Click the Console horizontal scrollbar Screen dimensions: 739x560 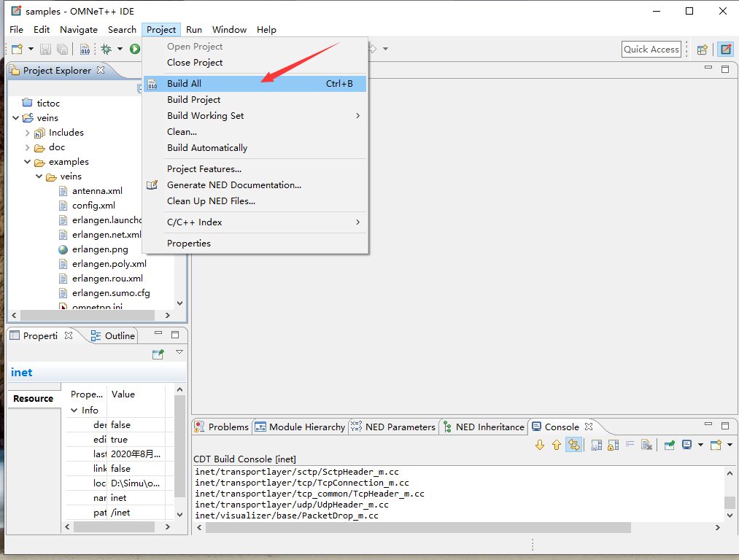pos(418,527)
